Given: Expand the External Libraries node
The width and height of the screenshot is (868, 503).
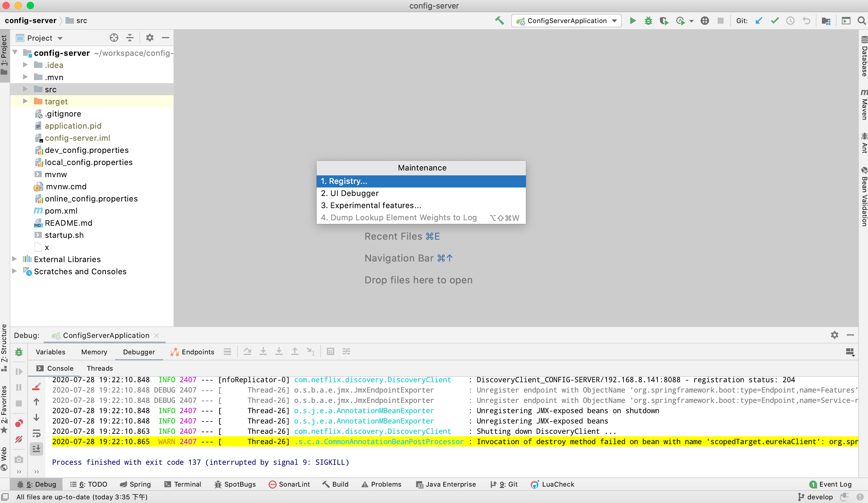Looking at the screenshot, I should point(15,259).
